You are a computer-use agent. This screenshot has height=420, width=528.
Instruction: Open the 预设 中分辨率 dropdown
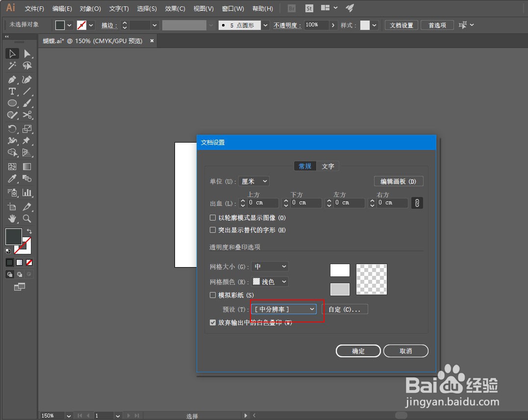click(284, 309)
